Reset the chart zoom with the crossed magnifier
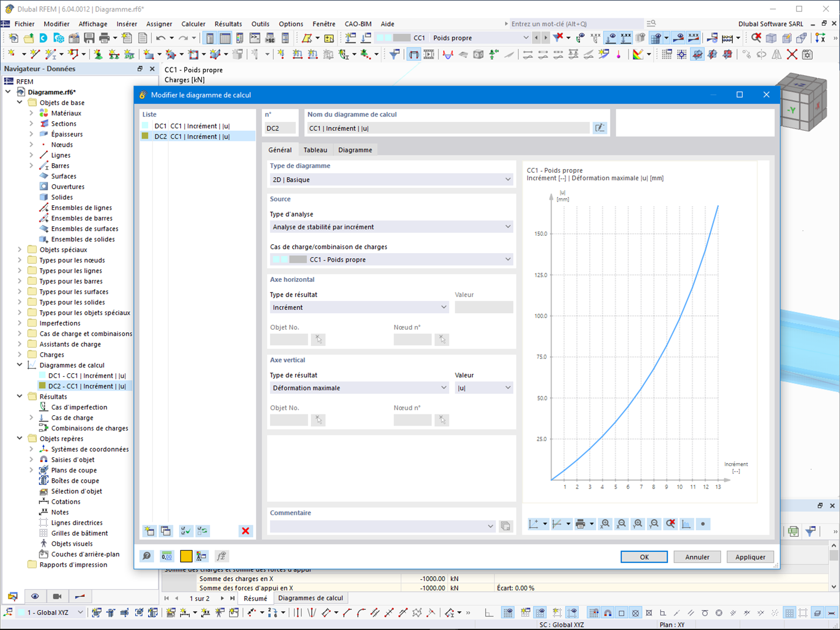Image resolution: width=840 pixels, height=630 pixels. (x=670, y=524)
